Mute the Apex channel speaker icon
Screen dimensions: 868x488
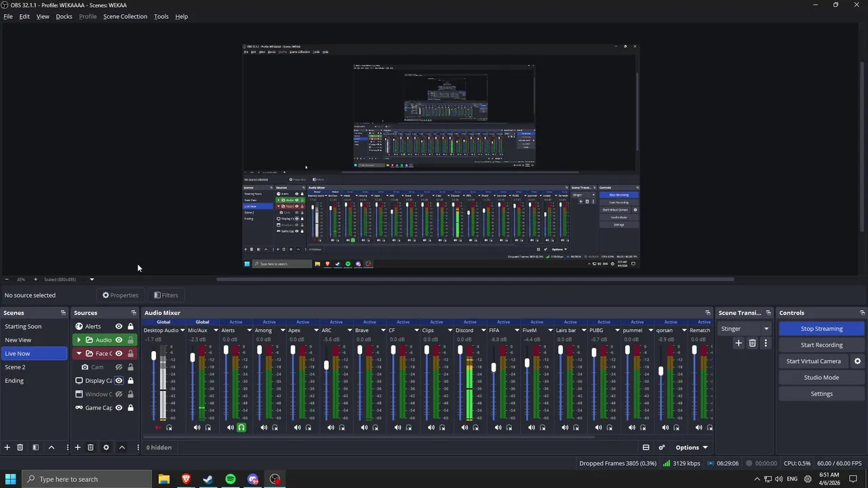(297, 428)
